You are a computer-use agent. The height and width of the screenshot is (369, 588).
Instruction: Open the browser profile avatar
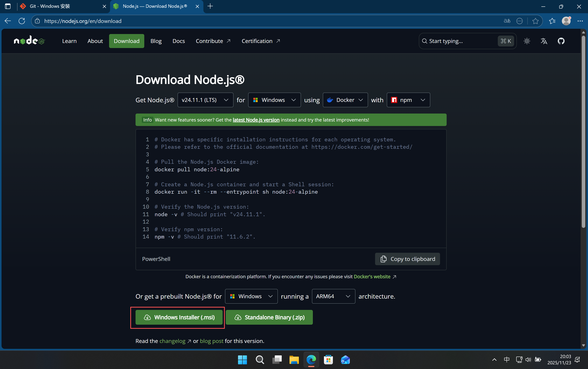tap(566, 21)
